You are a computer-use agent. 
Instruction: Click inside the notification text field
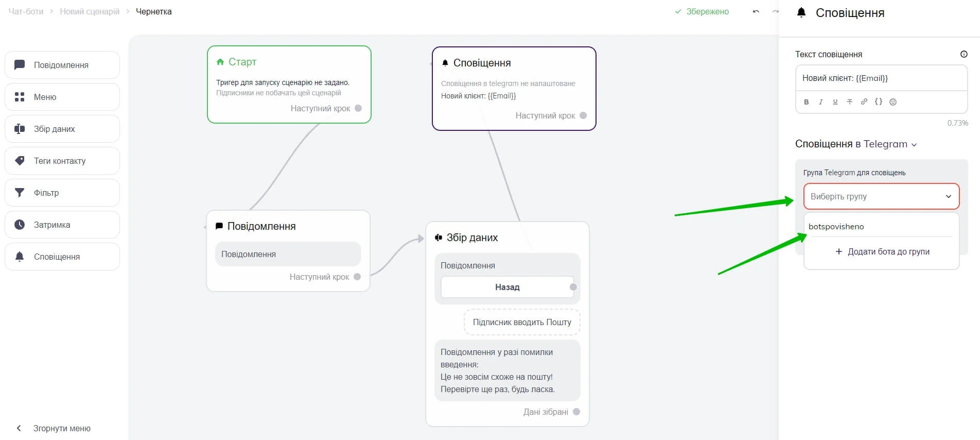coord(881,78)
